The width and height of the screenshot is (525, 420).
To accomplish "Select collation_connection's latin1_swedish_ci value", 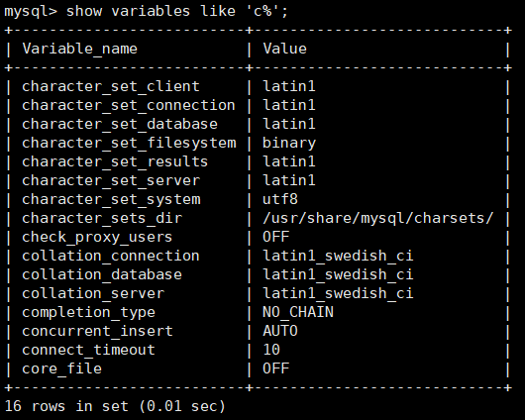I will coord(338,256).
